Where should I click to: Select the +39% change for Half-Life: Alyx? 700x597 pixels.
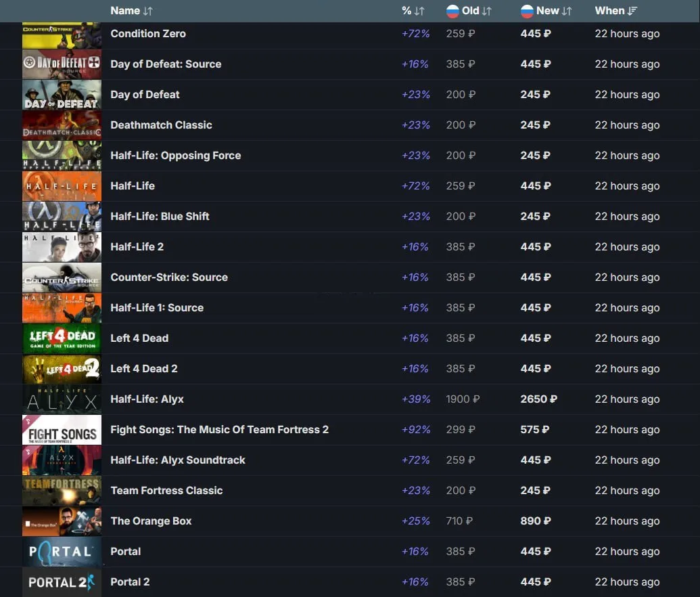click(416, 399)
